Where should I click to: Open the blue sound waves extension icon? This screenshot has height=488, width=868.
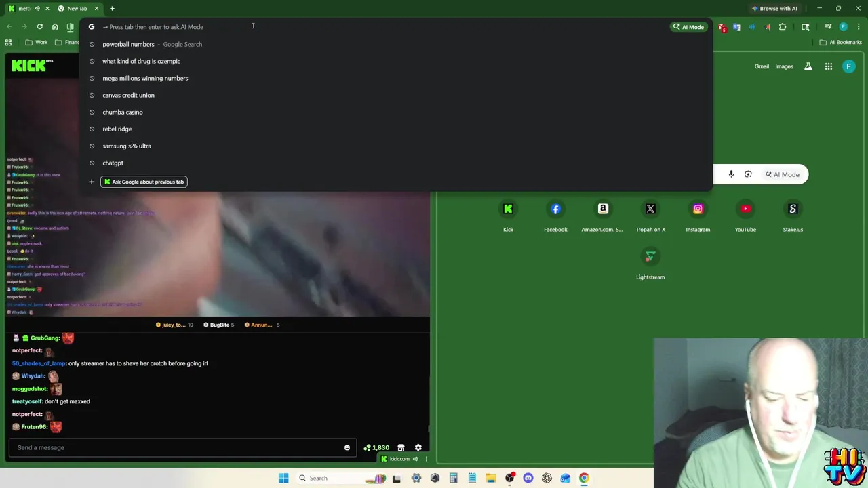(x=752, y=27)
